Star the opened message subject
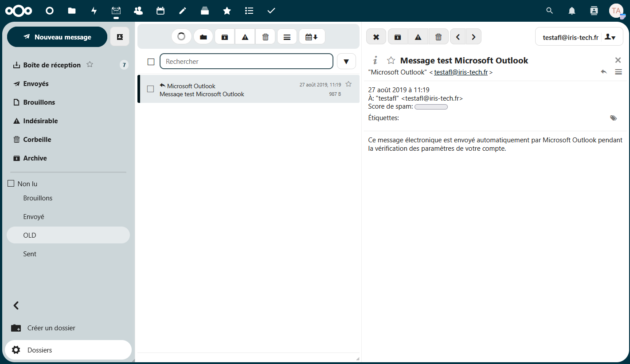This screenshot has width=630, height=364. [x=391, y=60]
